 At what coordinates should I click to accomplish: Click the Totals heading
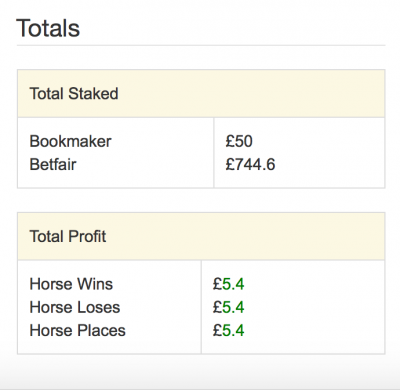(x=48, y=28)
